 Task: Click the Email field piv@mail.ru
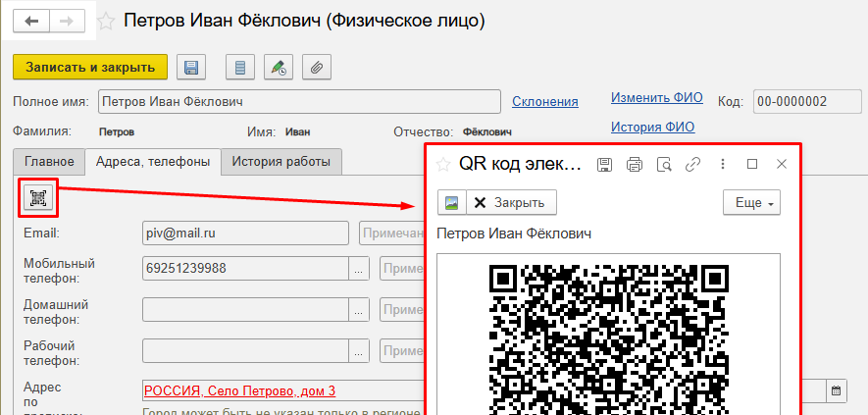[x=245, y=233]
